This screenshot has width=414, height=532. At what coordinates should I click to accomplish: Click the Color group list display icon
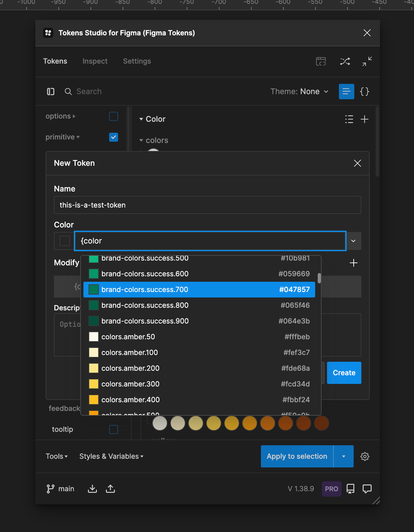(x=349, y=119)
